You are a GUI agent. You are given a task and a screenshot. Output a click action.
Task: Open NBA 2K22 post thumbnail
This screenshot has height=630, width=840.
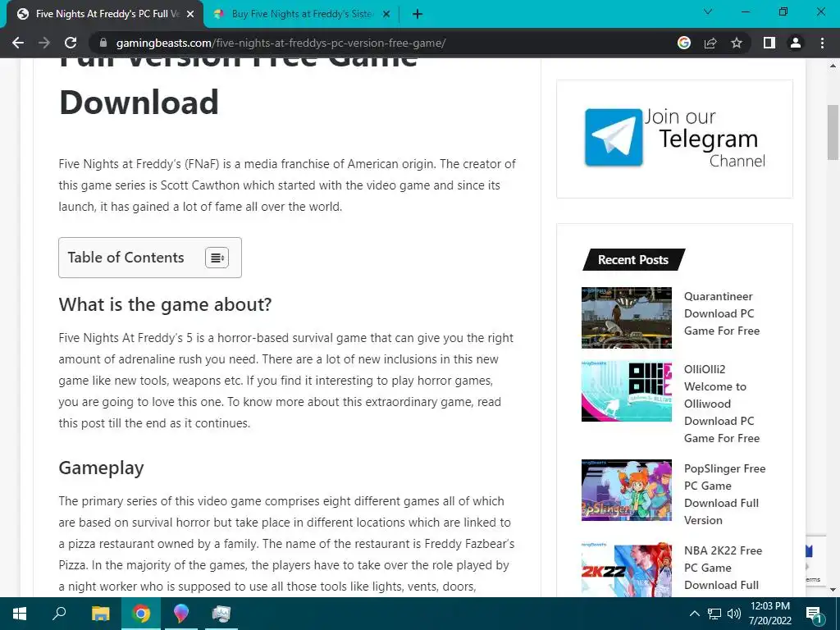[x=626, y=569]
